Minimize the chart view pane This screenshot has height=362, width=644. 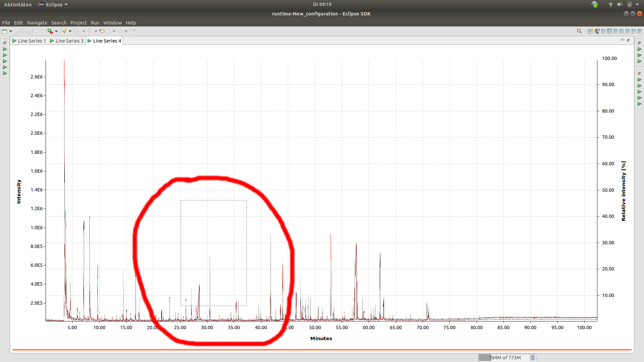pos(623,40)
